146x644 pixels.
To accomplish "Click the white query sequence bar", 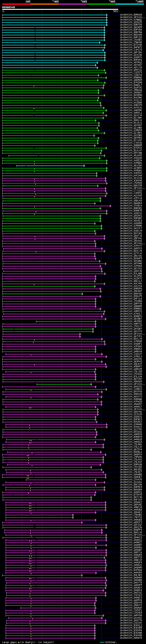I will [x=60, y=10].
